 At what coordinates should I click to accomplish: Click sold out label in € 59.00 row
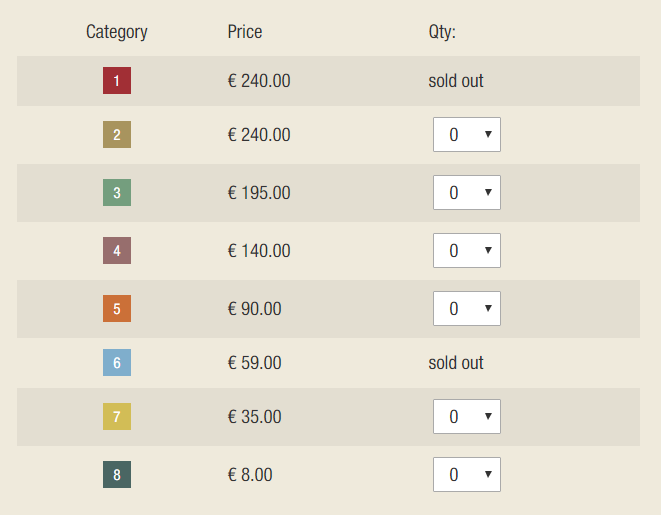point(456,363)
